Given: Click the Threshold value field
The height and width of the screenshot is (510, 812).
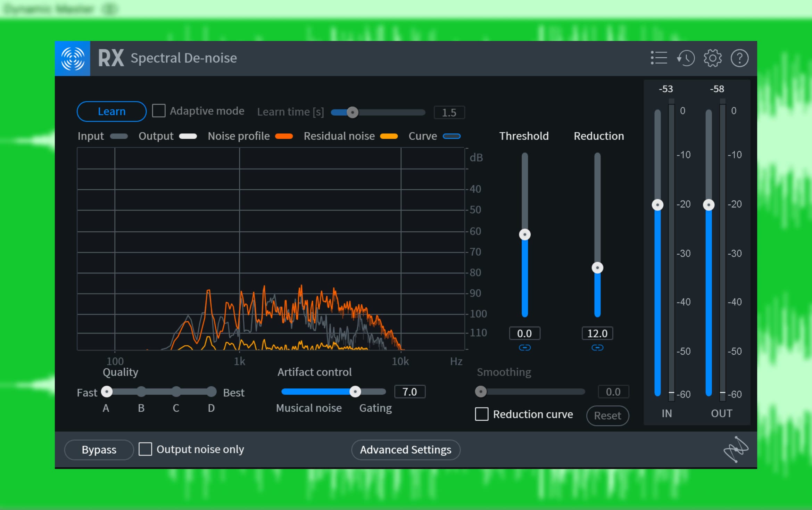Looking at the screenshot, I should pos(524,334).
